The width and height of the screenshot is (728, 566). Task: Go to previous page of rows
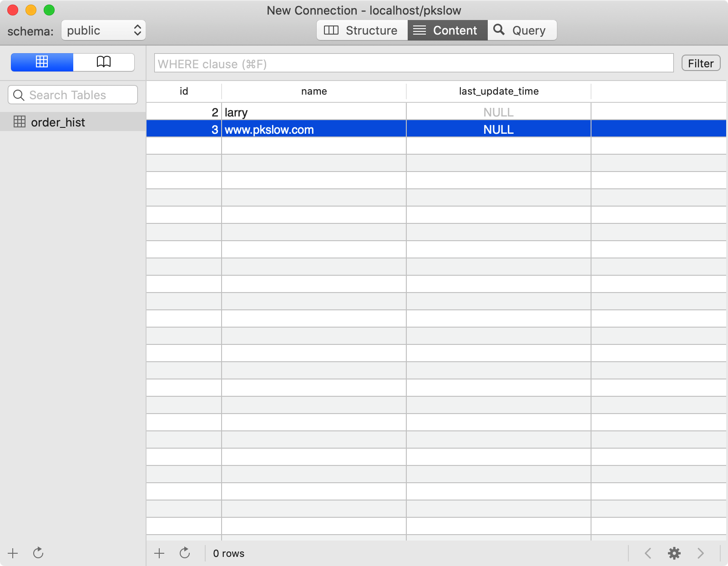coord(648,553)
